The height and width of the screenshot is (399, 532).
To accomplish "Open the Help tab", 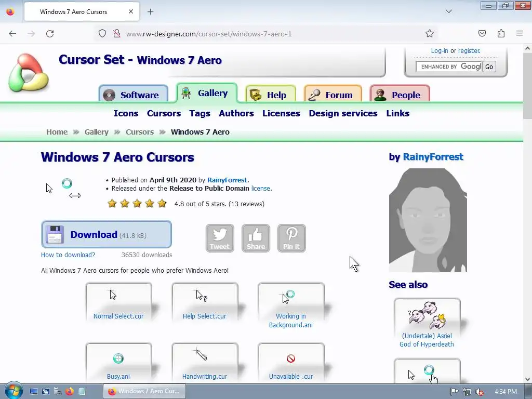I will click(270, 95).
